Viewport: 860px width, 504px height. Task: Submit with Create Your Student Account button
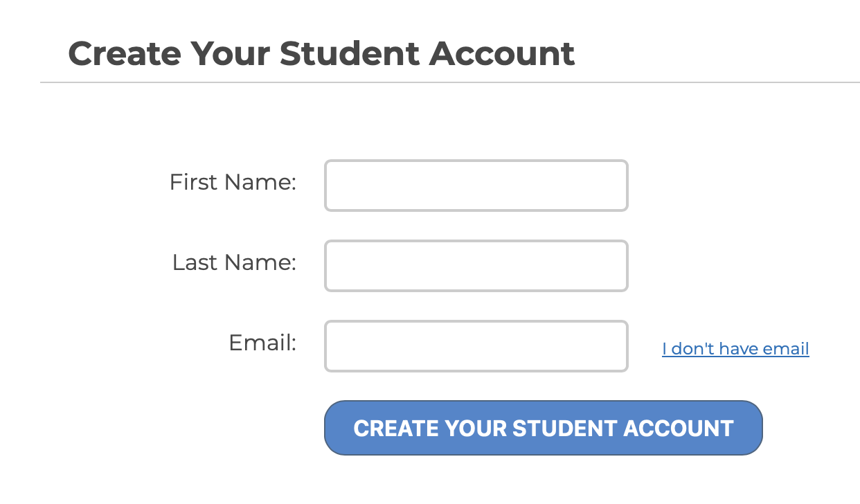pyautogui.click(x=544, y=428)
